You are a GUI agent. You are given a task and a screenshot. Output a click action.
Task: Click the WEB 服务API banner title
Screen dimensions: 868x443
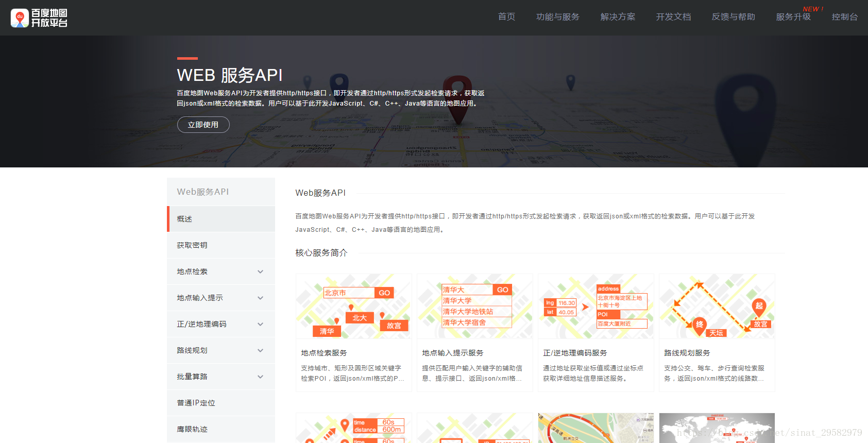click(x=230, y=75)
